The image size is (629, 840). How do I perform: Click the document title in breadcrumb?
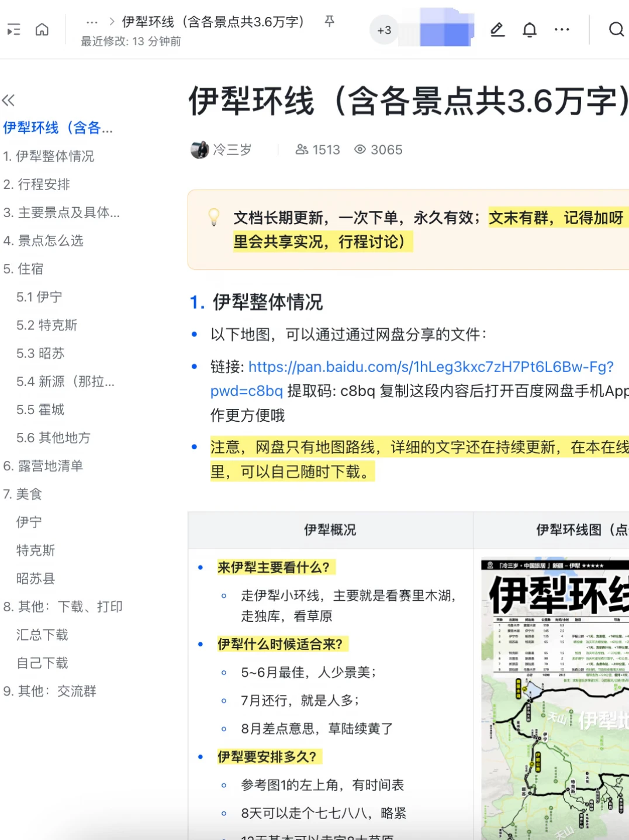tap(214, 22)
